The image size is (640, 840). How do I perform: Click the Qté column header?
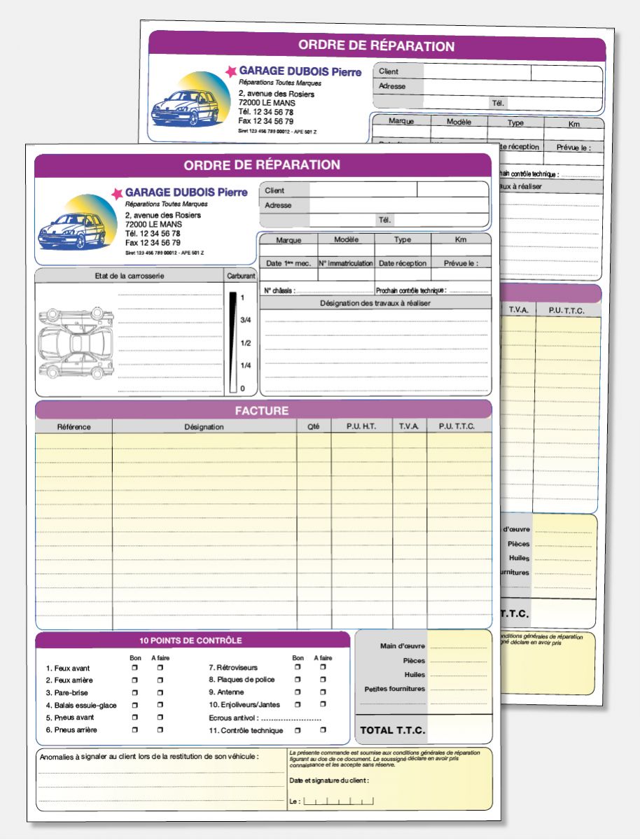click(314, 426)
